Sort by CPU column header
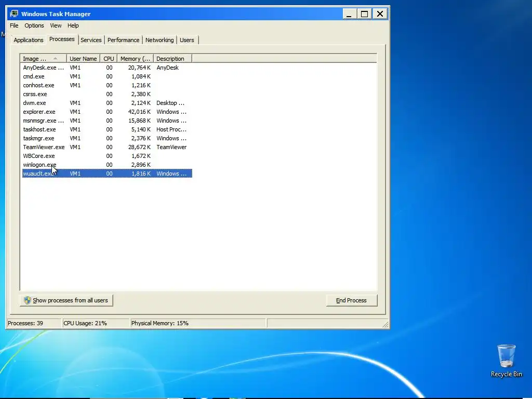The height and width of the screenshot is (399, 532). (x=109, y=59)
